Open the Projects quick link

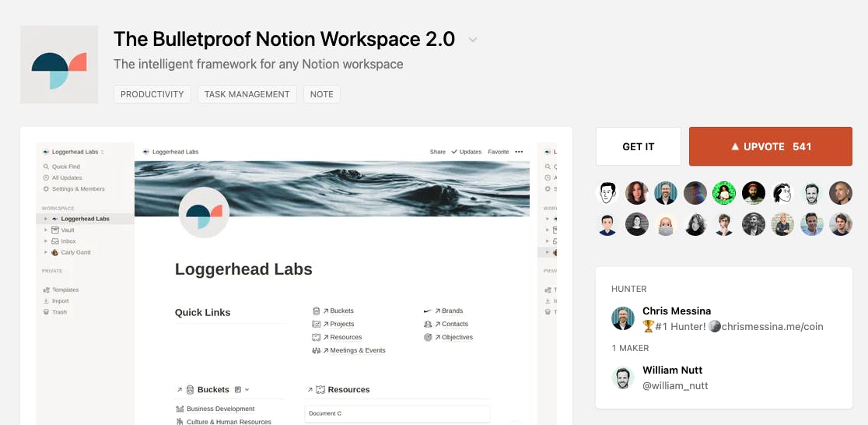pos(333,324)
